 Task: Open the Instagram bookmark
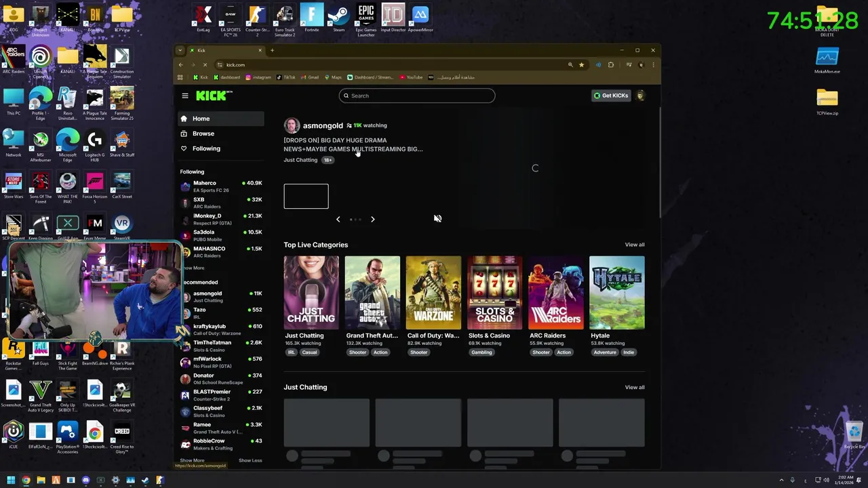[258, 77]
